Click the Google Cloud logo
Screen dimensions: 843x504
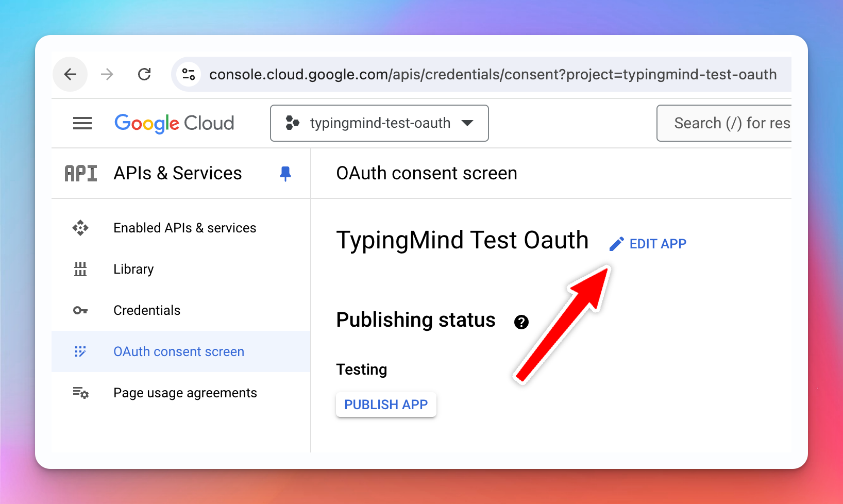(174, 123)
